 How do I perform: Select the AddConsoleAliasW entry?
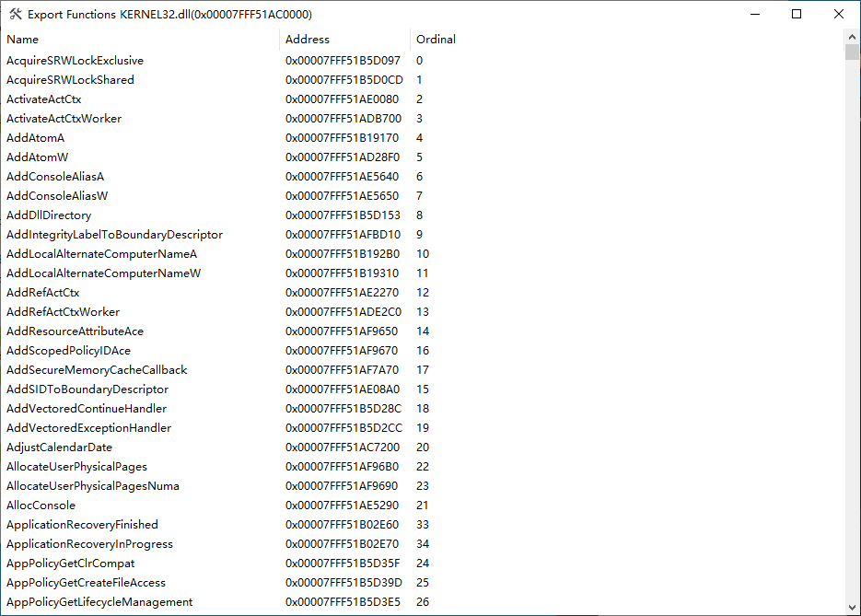pyautogui.click(x=57, y=196)
